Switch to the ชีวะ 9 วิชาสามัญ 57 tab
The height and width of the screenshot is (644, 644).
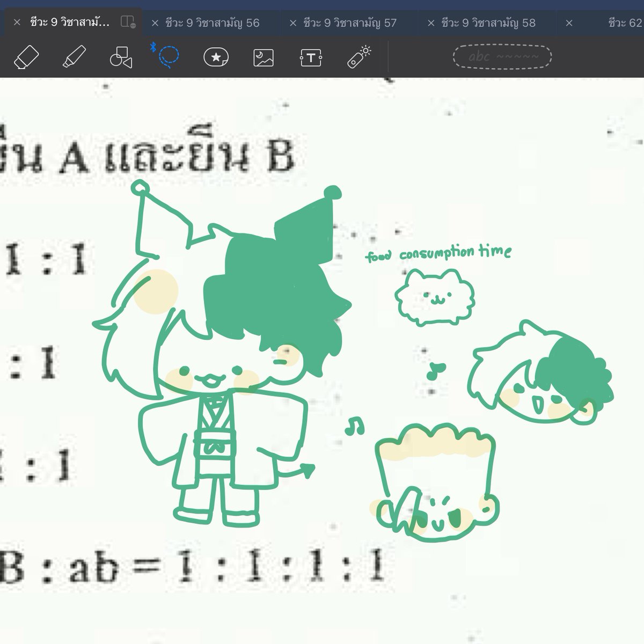click(x=350, y=23)
